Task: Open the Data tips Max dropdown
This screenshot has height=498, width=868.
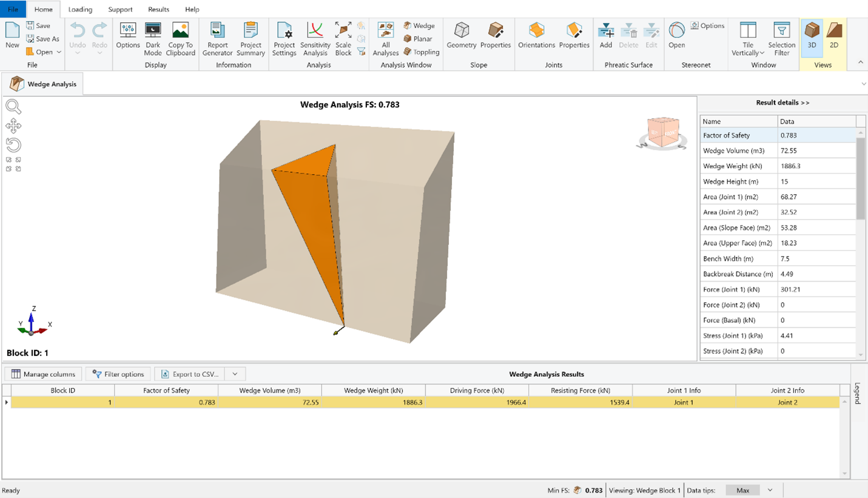Action: [x=770, y=490]
